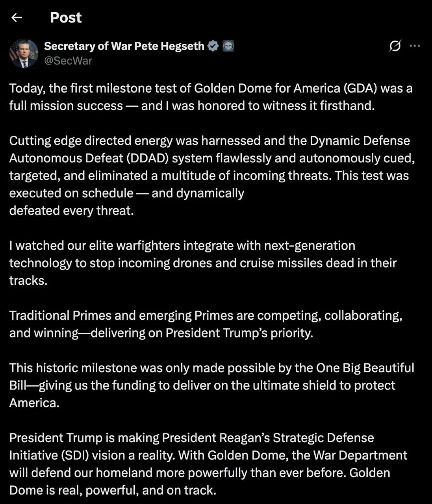Click the 'defeated every threat.' line

point(71,211)
